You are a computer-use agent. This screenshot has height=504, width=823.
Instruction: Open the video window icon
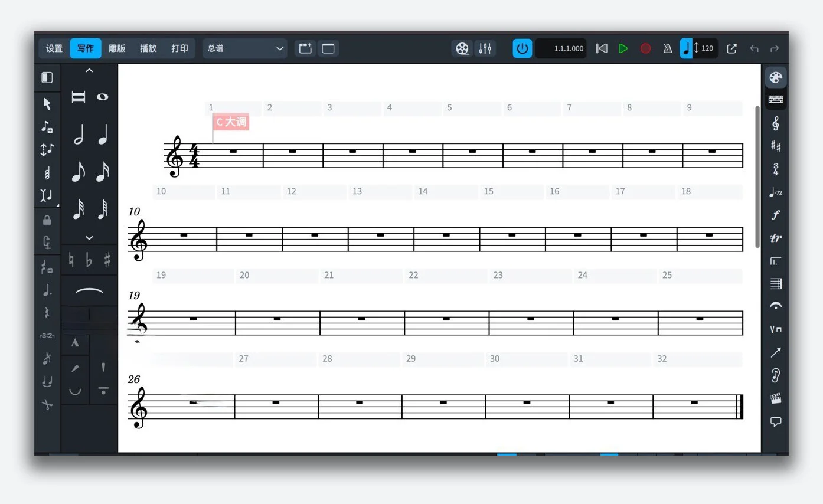[x=463, y=48]
